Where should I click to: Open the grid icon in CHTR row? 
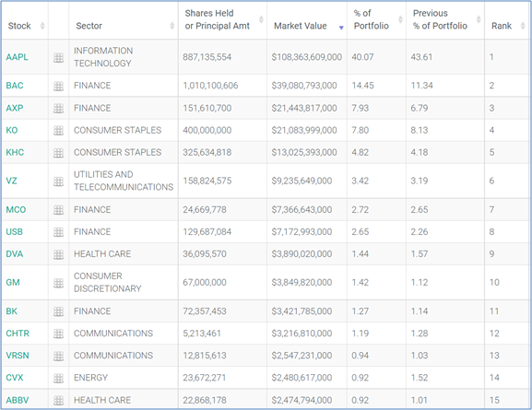(58, 334)
